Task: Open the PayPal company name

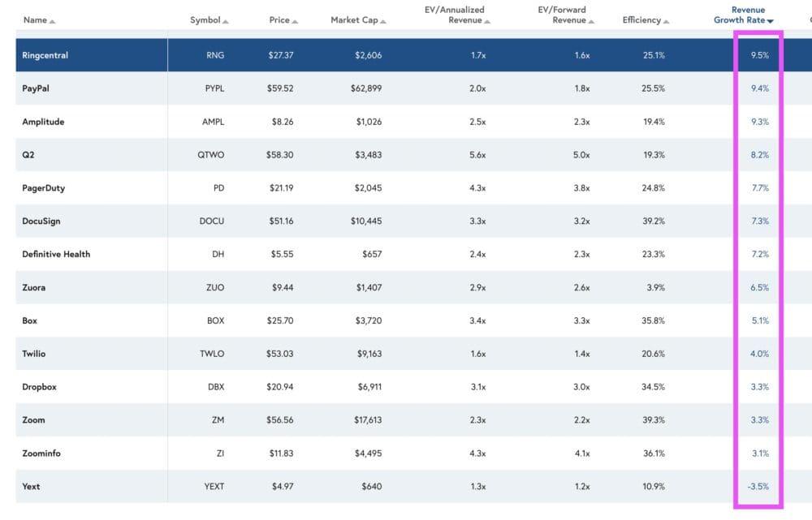Action: [38, 88]
